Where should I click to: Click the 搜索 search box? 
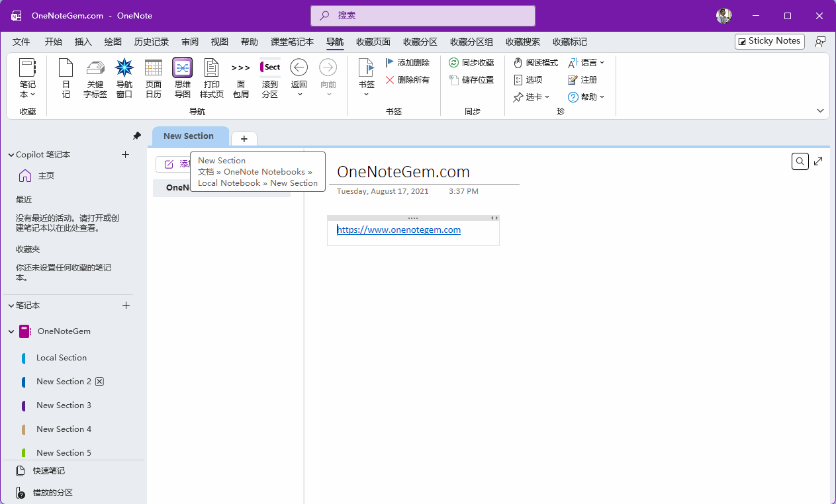click(x=423, y=15)
